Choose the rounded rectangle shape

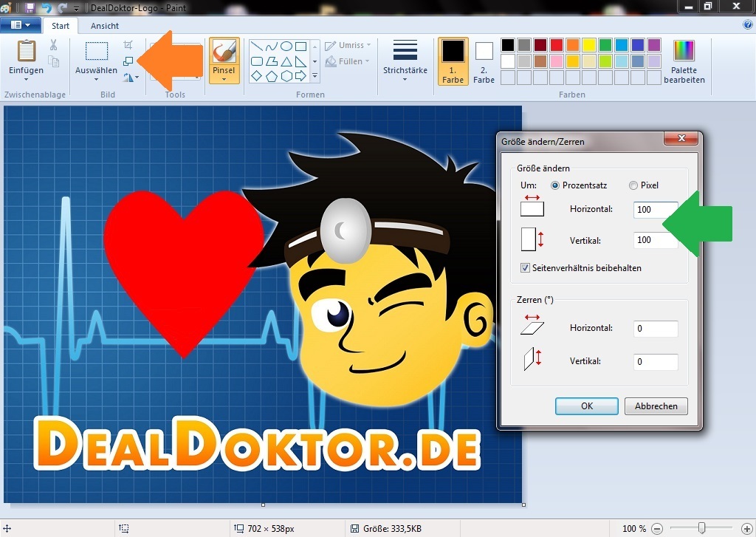[x=257, y=61]
